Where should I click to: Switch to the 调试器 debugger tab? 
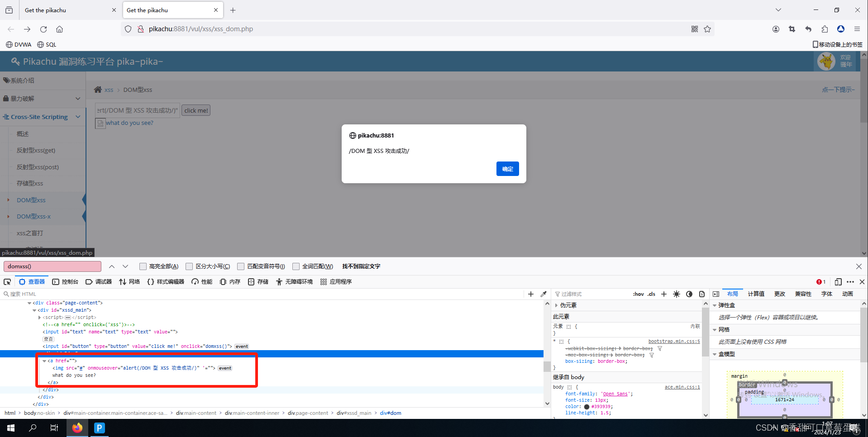[99, 282]
